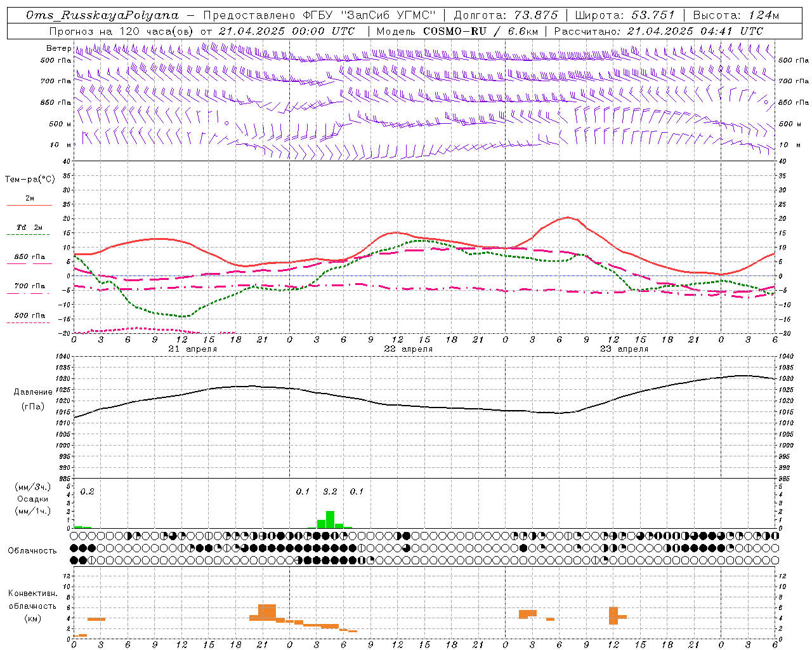Click the station title Oms_RusskayaPolyana
Image resolution: width=812 pixels, height=650 pixels.
pyautogui.click(x=103, y=15)
